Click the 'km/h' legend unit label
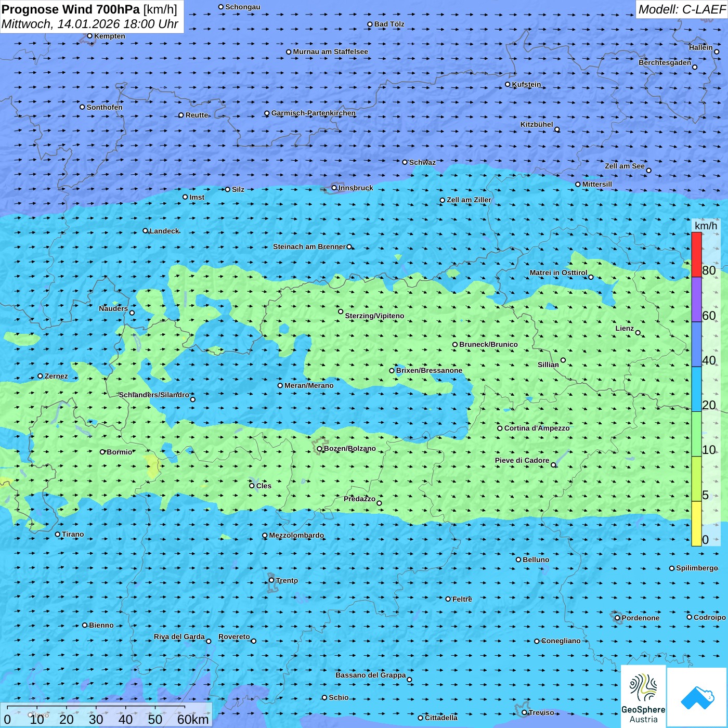The height and width of the screenshot is (728, 728). click(x=706, y=226)
